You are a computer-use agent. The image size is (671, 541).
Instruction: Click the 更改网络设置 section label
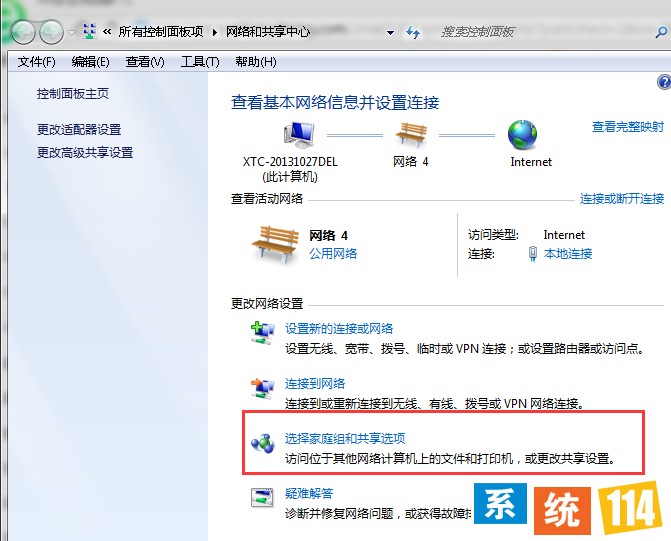(267, 303)
